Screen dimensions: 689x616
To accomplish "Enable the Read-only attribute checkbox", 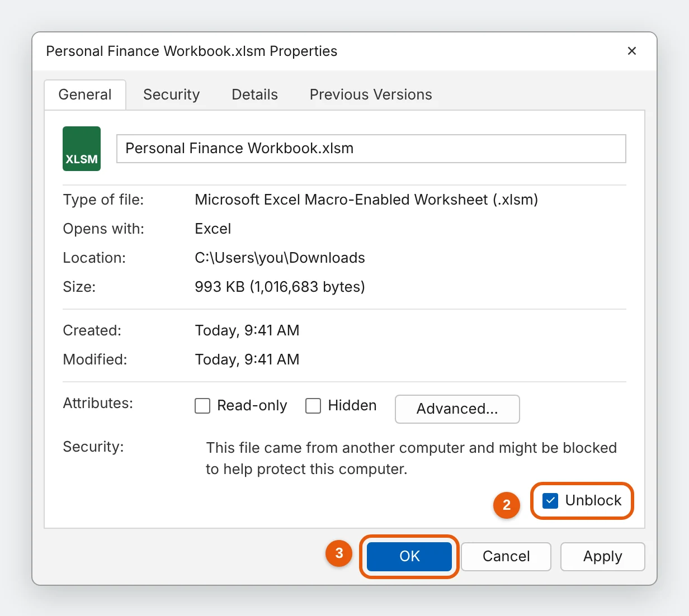I will pos(202,406).
